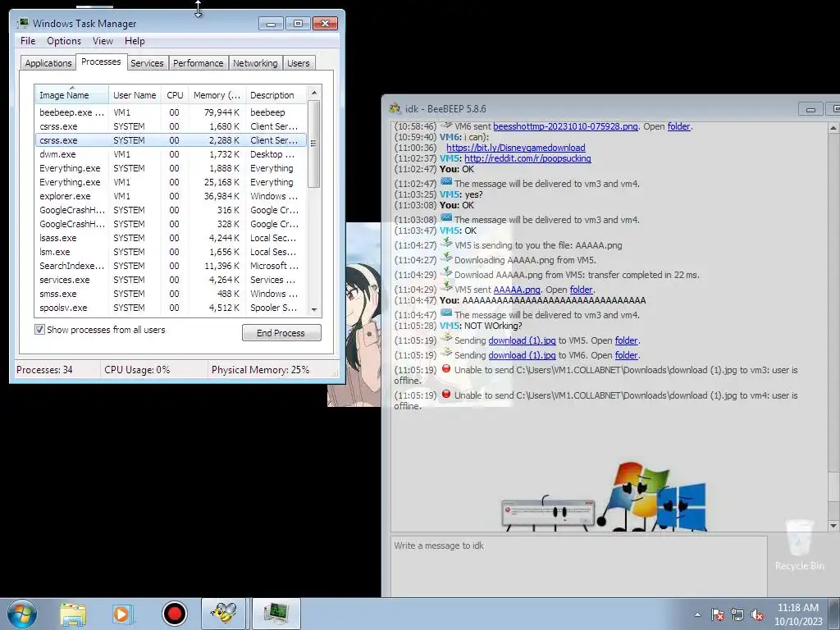Viewport: 840px width, 630px height.
Task: Open the Help menu in Task Manager
Action: pyautogui.click(x=135, y=41)
